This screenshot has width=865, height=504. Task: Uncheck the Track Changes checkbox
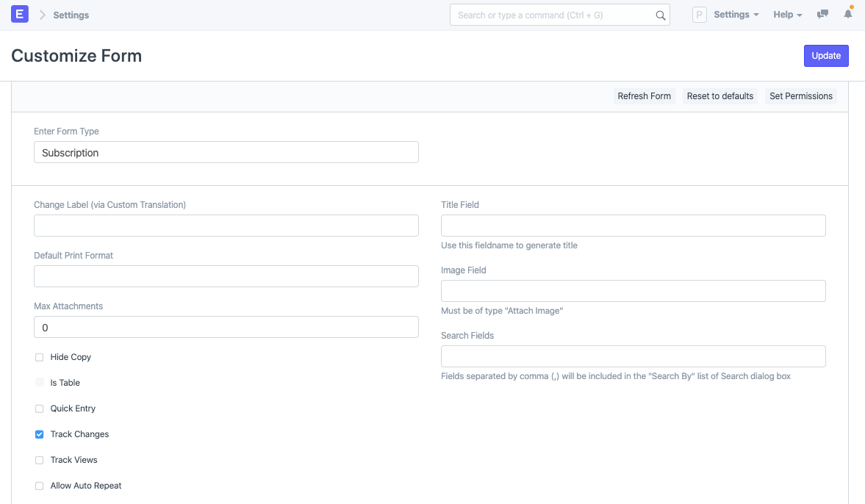click(x=40, y=434)
